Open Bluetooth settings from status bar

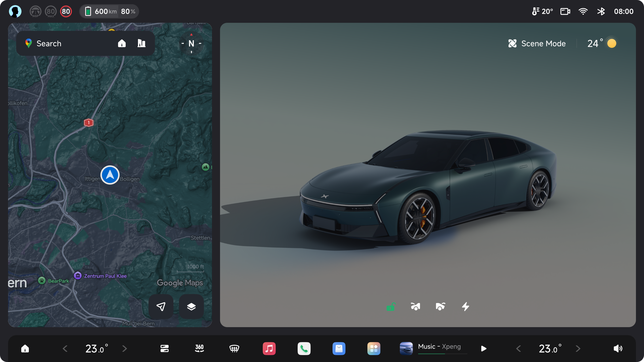coord(601,12)
